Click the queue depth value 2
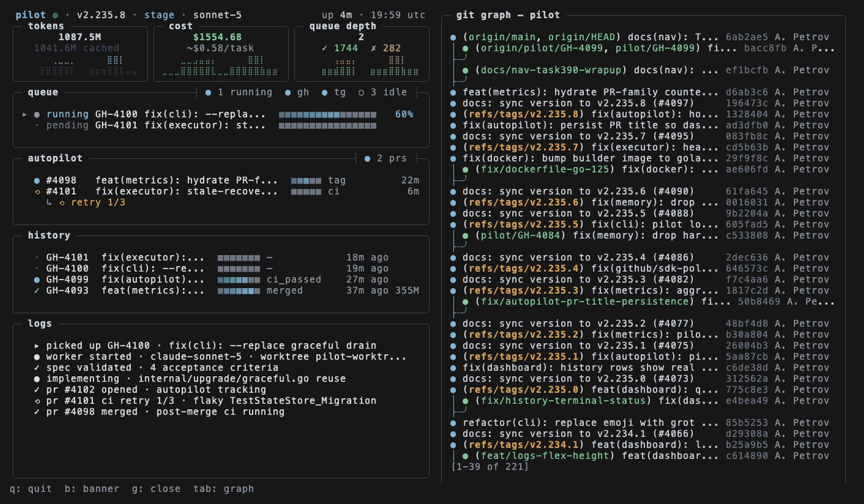The image size is (864, 504). point(361,37)
